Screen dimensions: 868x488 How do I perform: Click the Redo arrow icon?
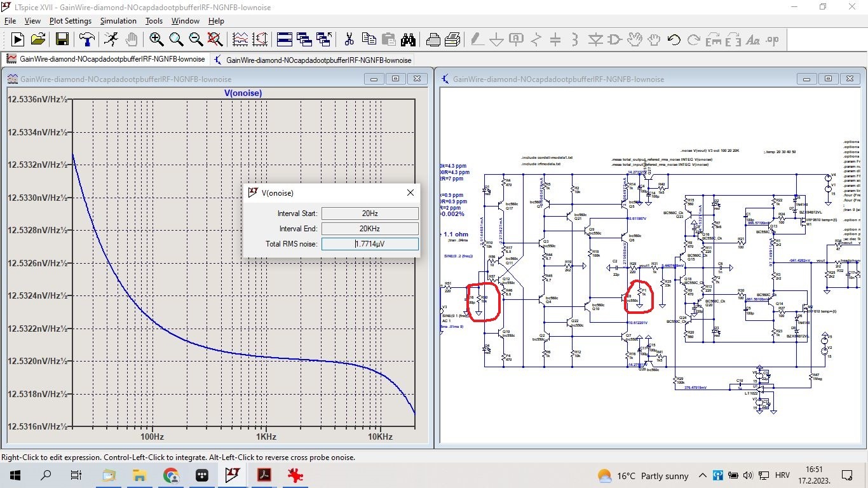click(694, 39)
